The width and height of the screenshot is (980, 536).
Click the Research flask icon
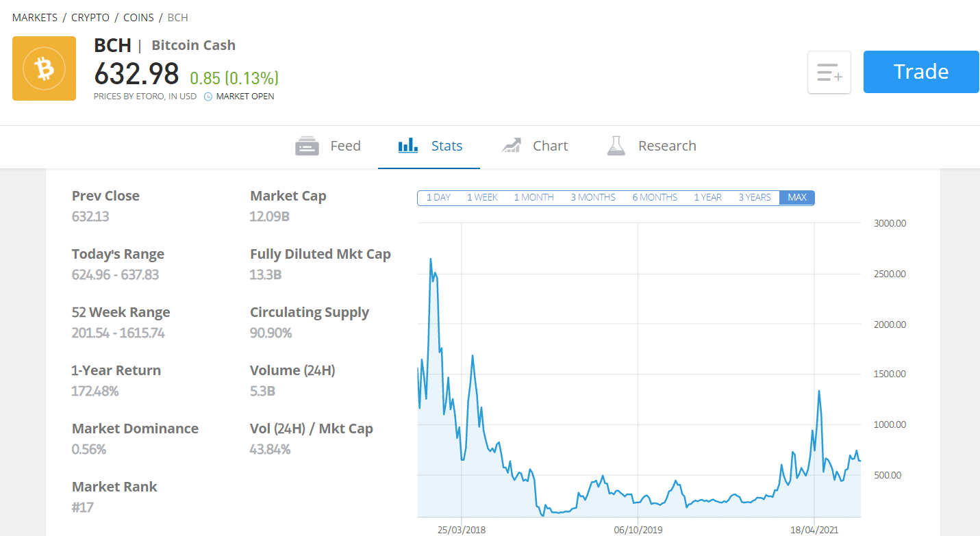click(616, 145)
